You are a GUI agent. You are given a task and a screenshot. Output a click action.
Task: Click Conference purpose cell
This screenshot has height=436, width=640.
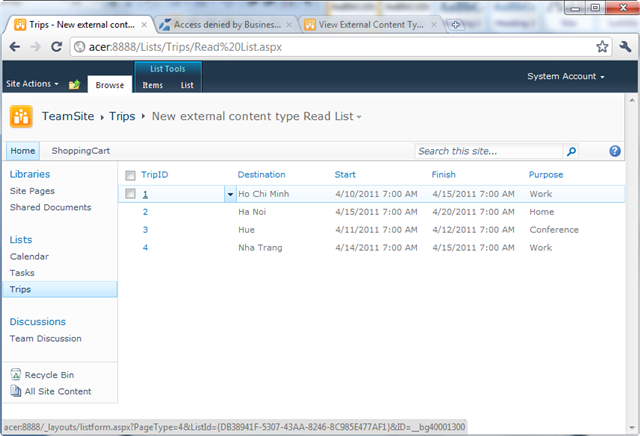click(x=554, y=230)
